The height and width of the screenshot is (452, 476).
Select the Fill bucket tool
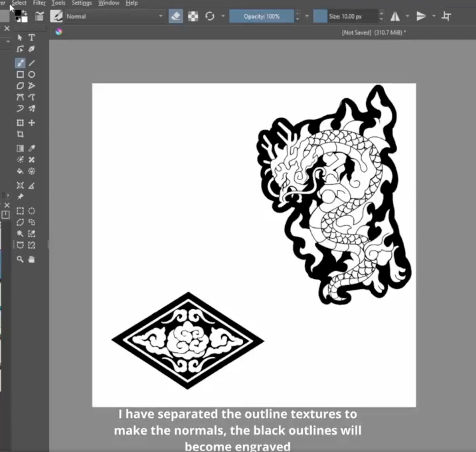pyautogui.click(x=20, y=171)
